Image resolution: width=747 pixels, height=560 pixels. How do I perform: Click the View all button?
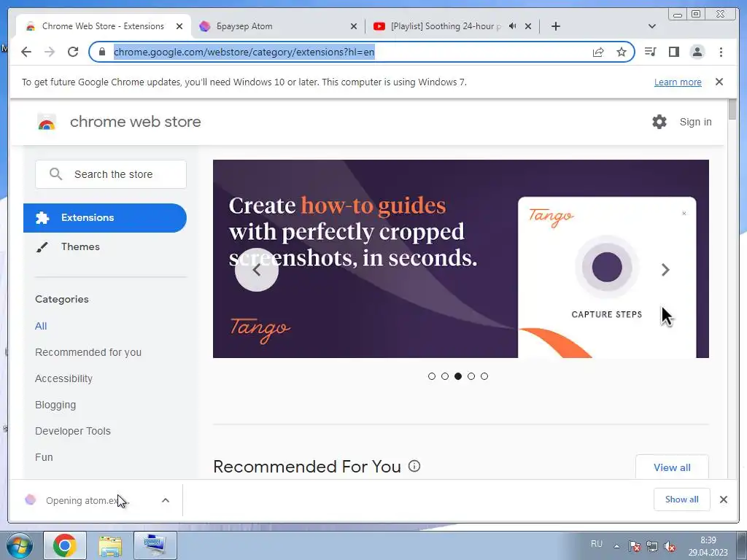click(672, 467)
